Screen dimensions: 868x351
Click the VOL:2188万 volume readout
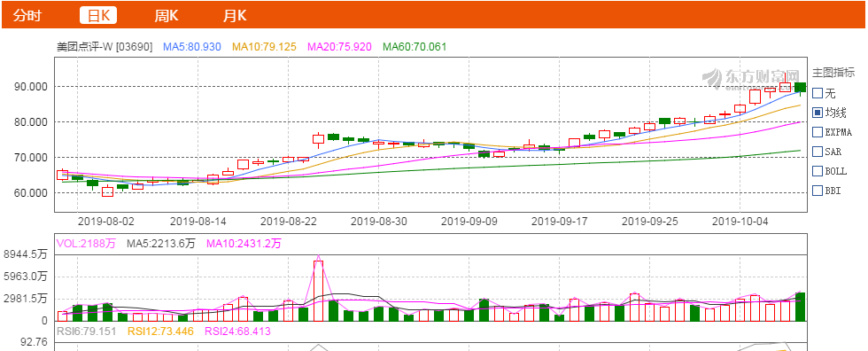click(87, 243)
